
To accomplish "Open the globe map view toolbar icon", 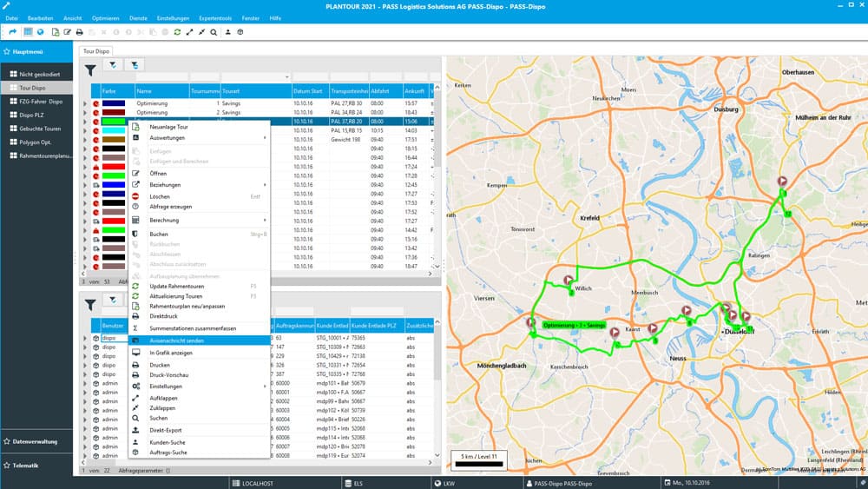I will pos(41,32).
